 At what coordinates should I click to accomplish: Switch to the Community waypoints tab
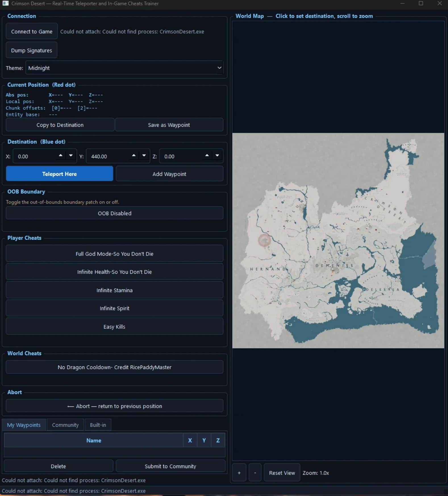click(x=65, y=425)
